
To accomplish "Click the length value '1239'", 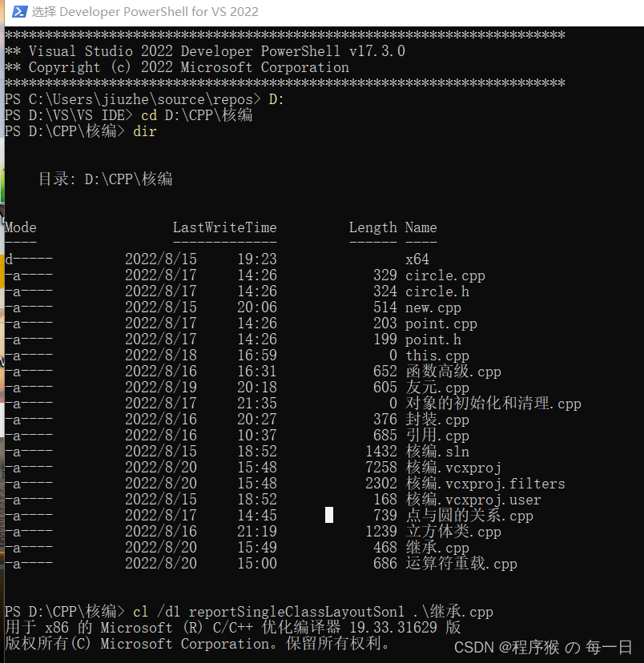I will (381, 532).
